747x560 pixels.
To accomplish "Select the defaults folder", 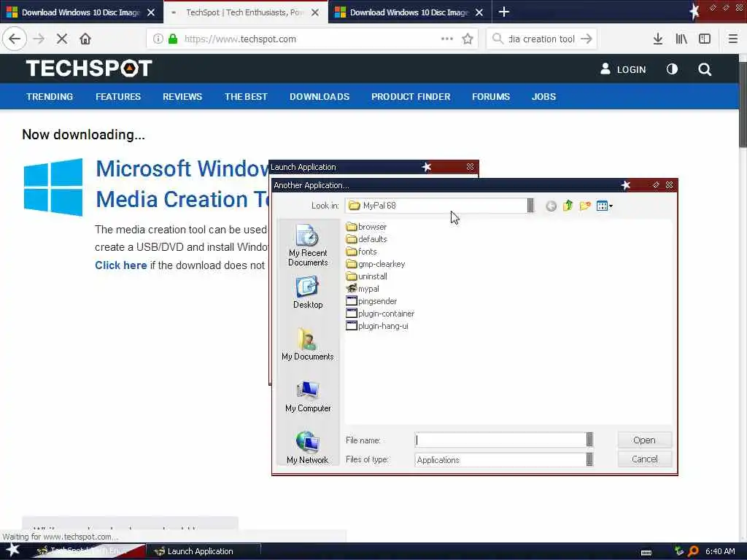I will (x=366, y=239).
